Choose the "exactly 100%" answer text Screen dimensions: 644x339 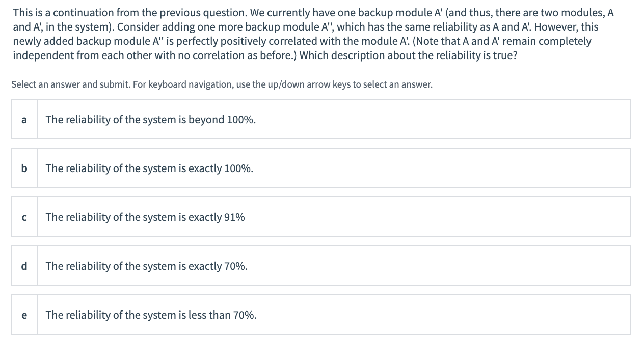coord(149,168)
